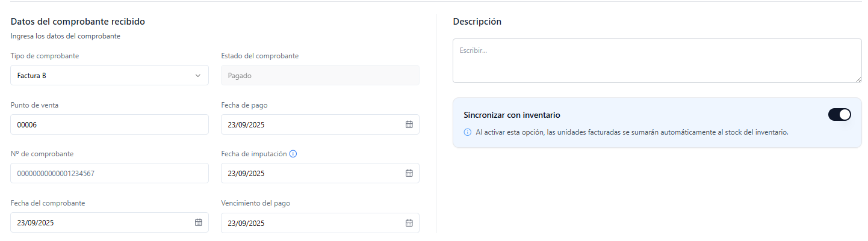The height and width of the screenshot is (241, 868).
Task: Focus the Punto de venta field
Action: coord(110,124)
